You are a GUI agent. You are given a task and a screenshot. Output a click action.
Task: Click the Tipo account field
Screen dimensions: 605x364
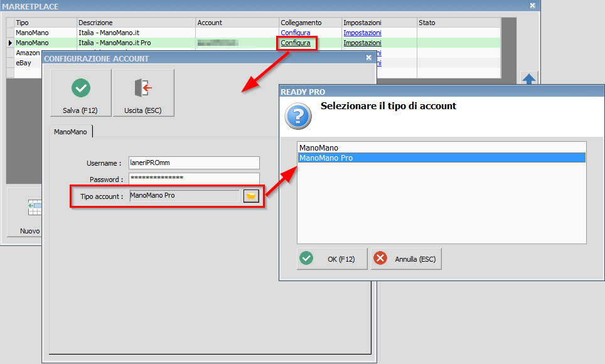pos(185,196)
